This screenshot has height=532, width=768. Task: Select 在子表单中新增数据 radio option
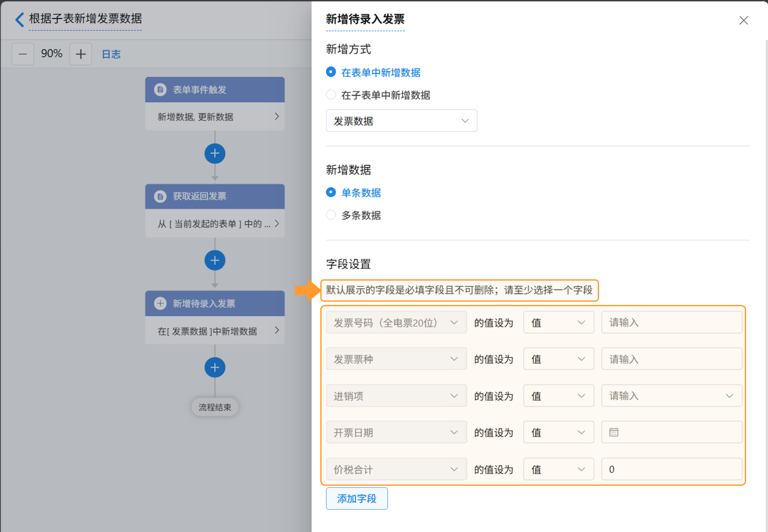pos(331,95)
